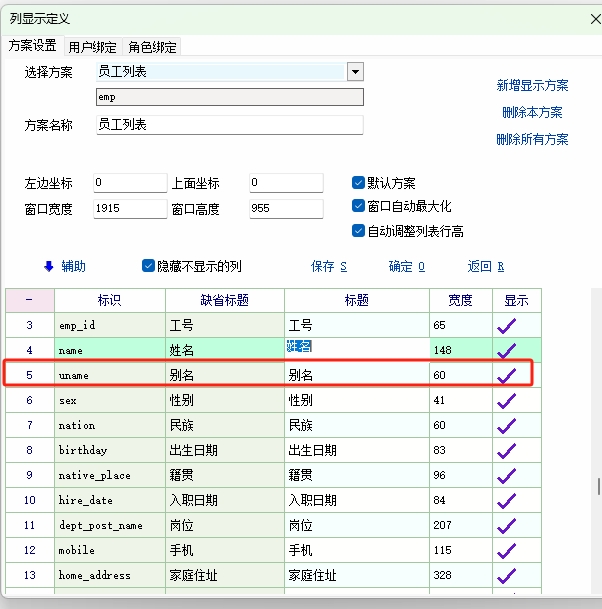Viewport: 602px width, 609px height.
Task: Close the 列显示定义 dialog window
Action: [x=595, y=16]
